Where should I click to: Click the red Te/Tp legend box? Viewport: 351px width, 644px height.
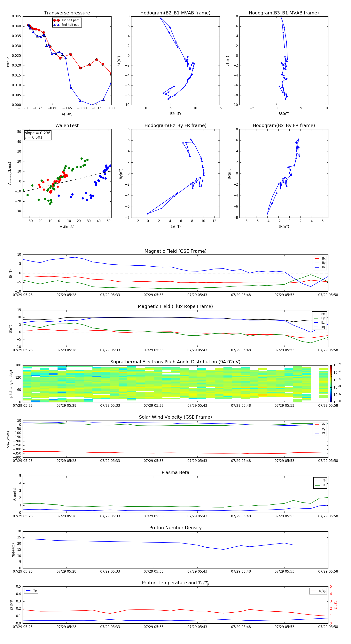point(318,591)
